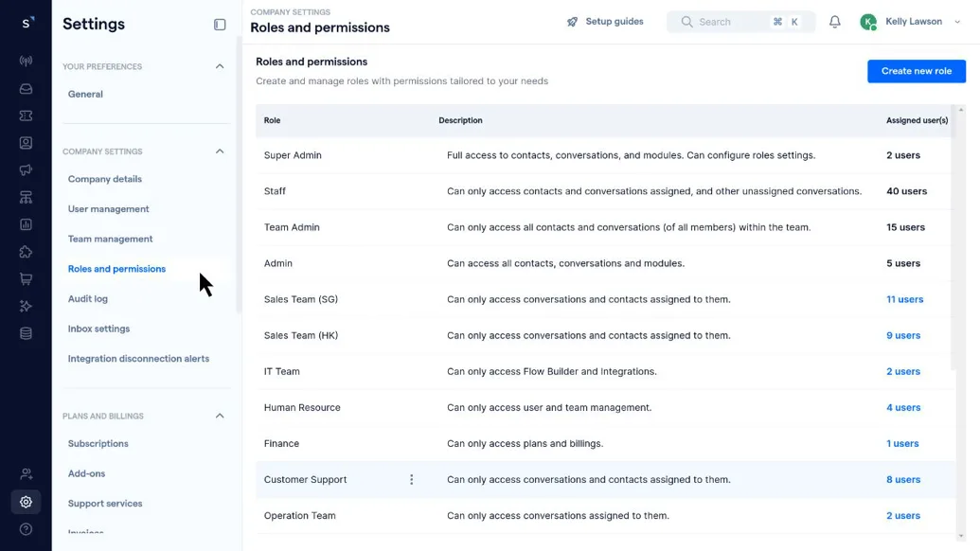Open General preferences

pyautogui.click(x=85, y=95)
